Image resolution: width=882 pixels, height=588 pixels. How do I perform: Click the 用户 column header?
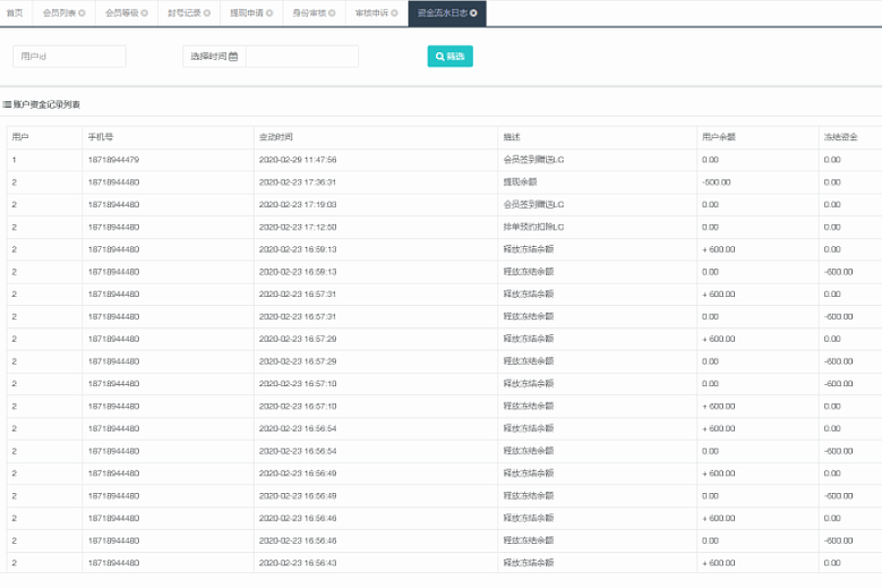(x=21, y=137)
